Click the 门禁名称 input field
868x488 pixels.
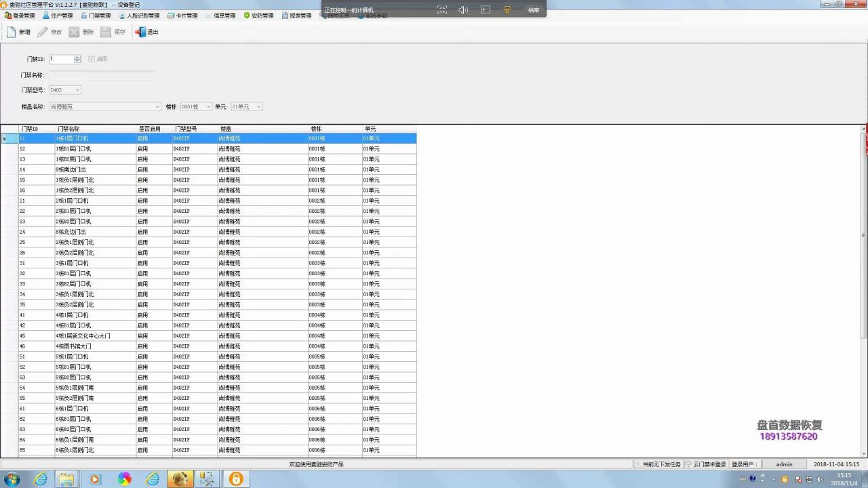point(102,75)
